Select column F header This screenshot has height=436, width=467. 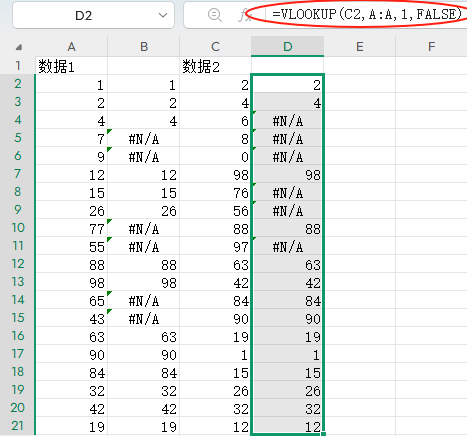[x=431, y=47]
